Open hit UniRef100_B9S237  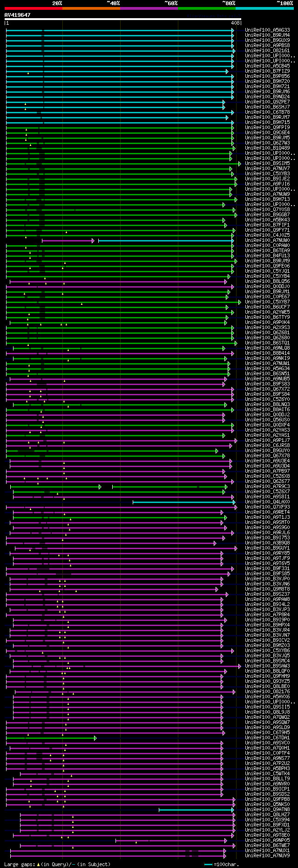click(267, 594)
